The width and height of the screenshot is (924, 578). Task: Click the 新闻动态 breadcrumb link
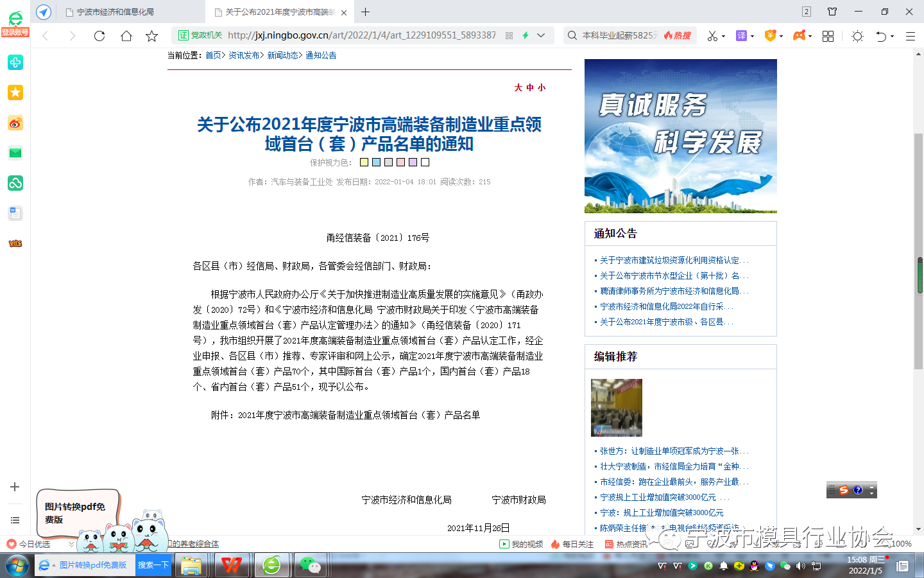point(282,55)
